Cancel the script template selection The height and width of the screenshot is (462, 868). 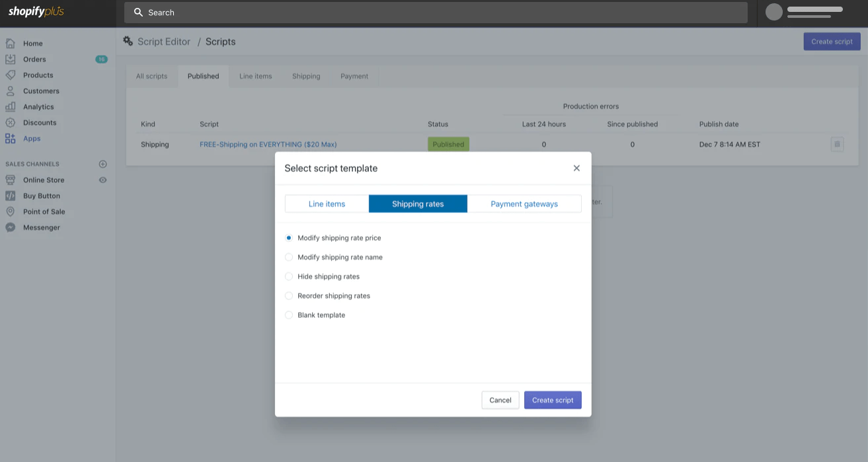click(x=500, y=400)
